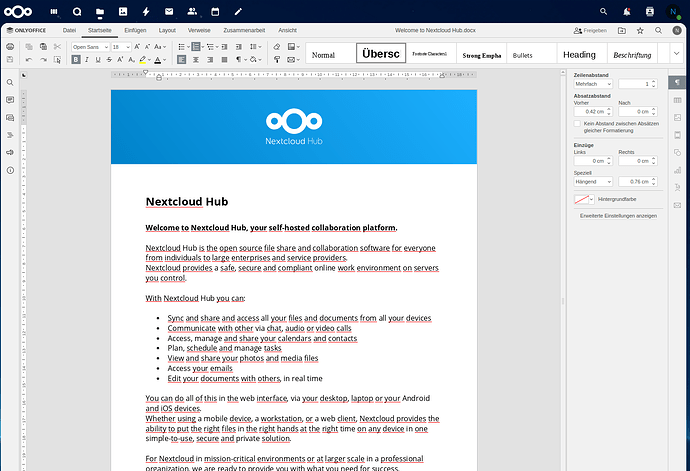This screenshot has width=690, height=471.
Task: Open mail merge settings in right sidebar
Action: (x=677, y=205)
